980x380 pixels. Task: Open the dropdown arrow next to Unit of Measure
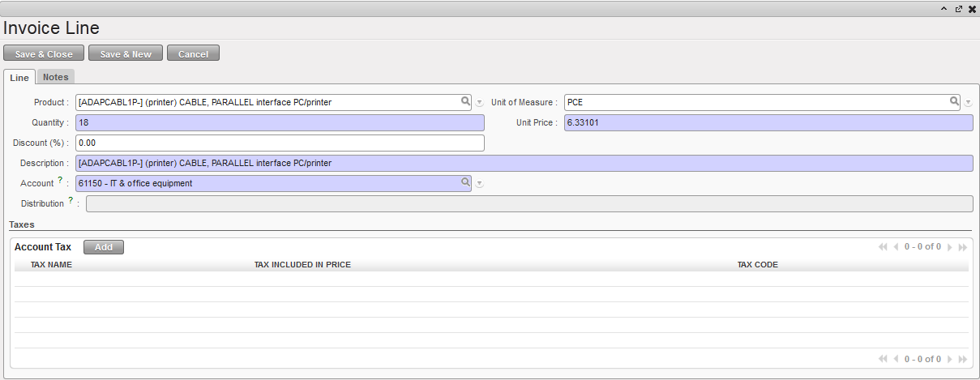pos(968,103)
